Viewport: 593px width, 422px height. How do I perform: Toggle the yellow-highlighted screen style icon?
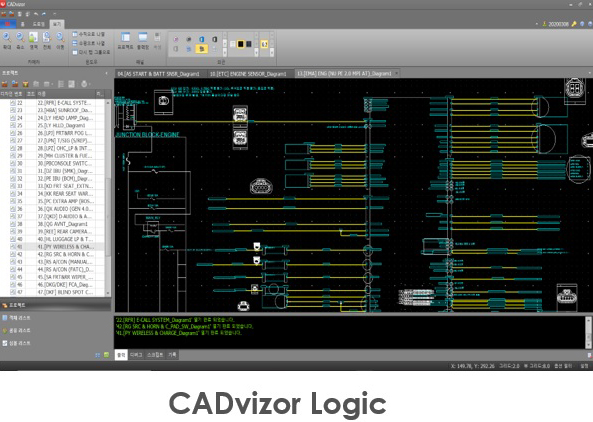[x=202, y=49]
